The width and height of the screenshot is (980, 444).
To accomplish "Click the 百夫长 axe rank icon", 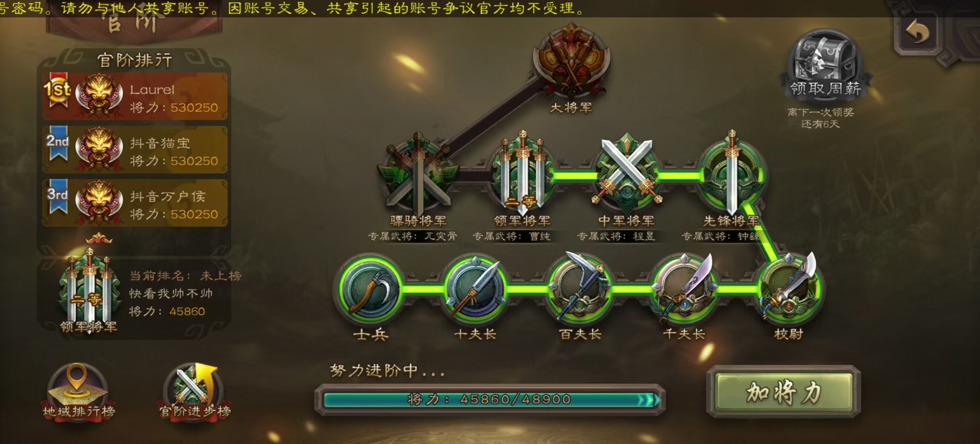I will coord(580,289).
